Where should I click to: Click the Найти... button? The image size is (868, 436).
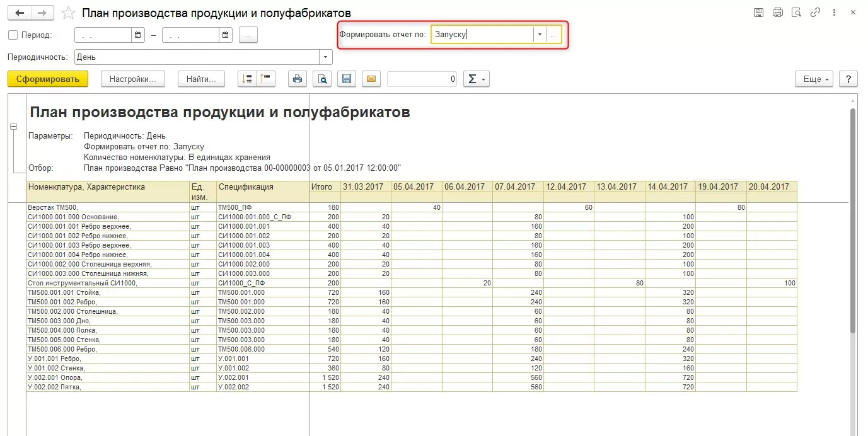click(201, 79)
